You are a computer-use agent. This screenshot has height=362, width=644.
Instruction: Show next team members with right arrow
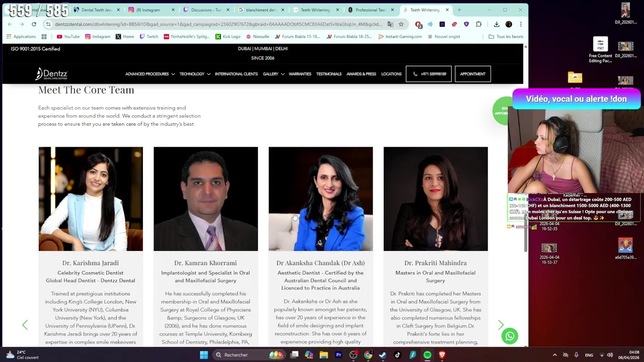pos(501,325)
